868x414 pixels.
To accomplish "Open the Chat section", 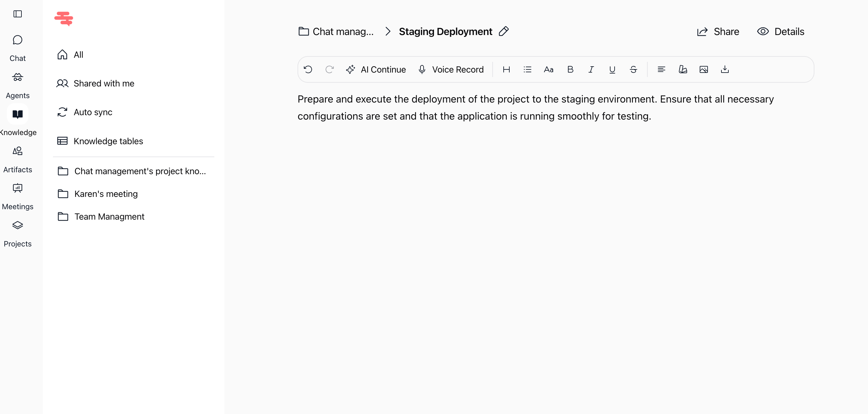I will pyautogui.click(x=18, y=48).
